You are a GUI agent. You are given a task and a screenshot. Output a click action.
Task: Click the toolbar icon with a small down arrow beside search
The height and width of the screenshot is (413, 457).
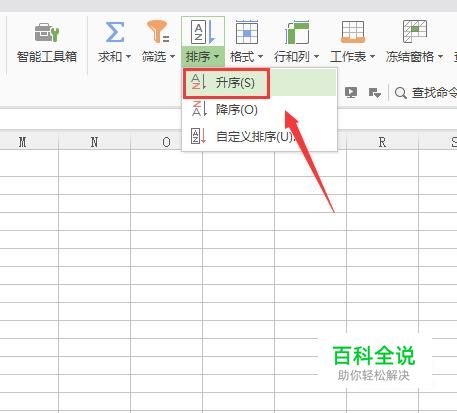point(375,93)
